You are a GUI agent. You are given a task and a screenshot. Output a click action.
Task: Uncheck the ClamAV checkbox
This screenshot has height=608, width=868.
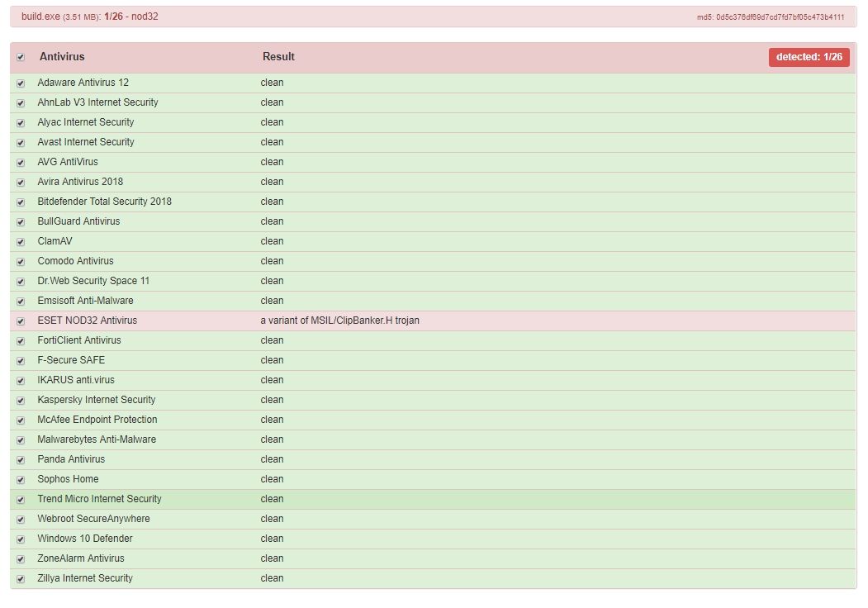(21, 242)
